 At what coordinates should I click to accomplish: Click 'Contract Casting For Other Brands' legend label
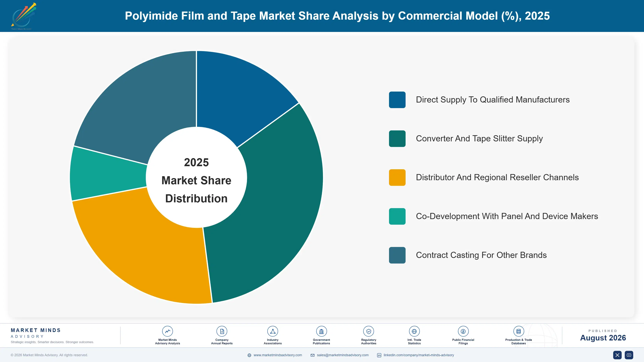click(481, 255)
